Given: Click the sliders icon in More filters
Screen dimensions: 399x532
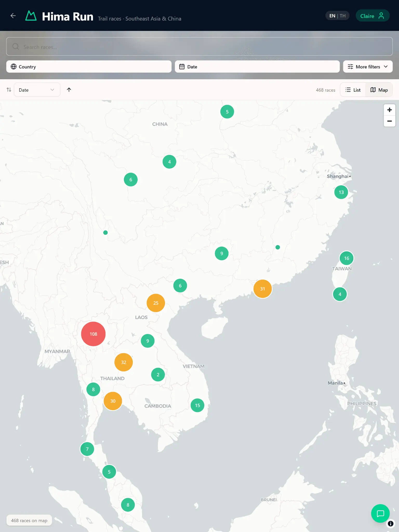Looking at the screenshot, I should [x=350, y=67].
